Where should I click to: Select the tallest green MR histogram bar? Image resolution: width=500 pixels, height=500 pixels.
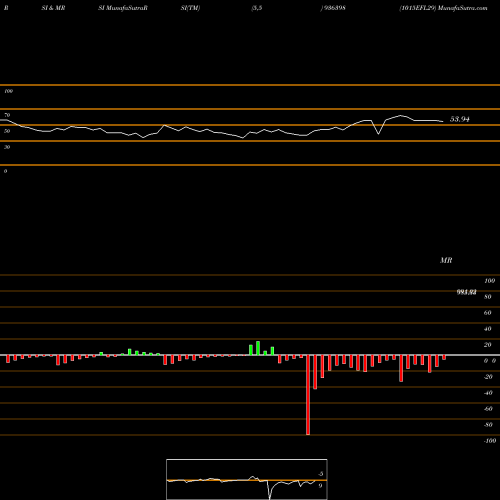258,348
